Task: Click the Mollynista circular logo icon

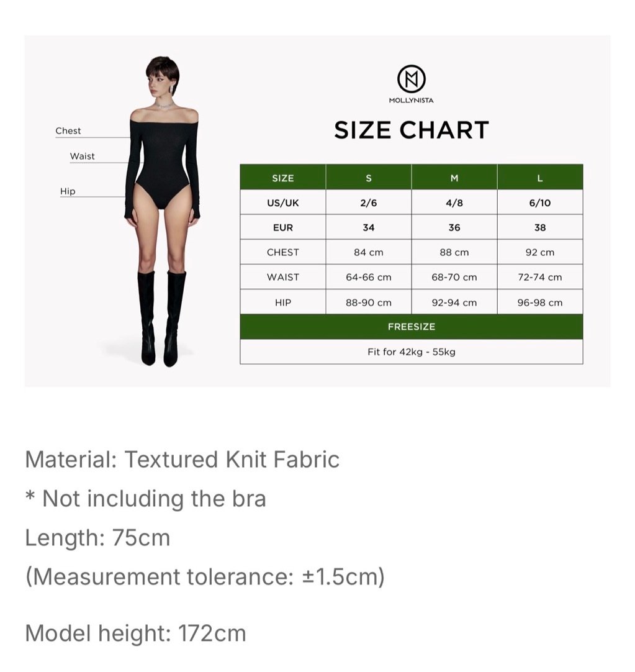Action: click(412, 79)
